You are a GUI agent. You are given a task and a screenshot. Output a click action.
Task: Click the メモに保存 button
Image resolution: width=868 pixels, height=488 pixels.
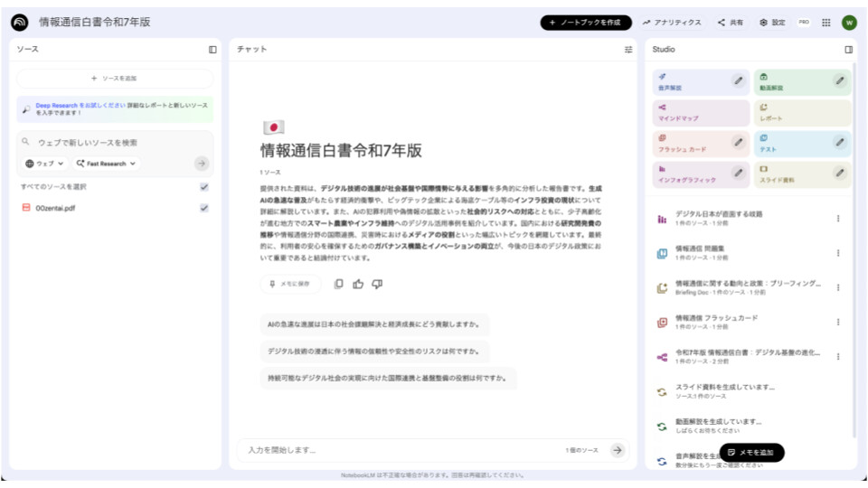tap(290, 284)
